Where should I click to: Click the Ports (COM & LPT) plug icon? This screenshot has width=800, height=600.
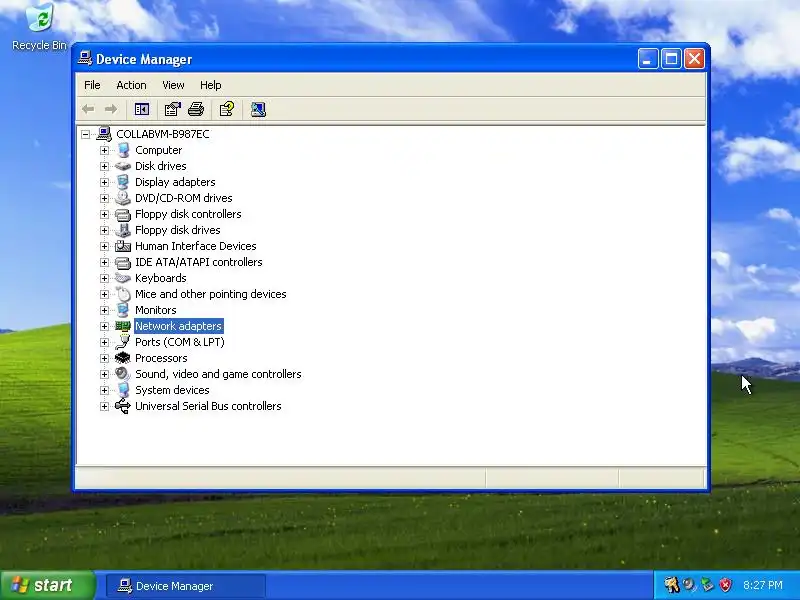123,342
